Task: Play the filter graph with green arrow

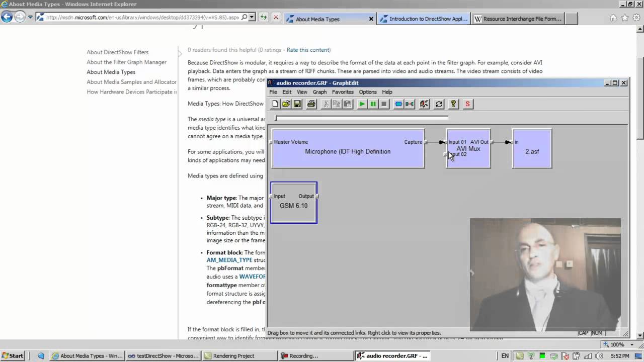Action: [362, 104]
